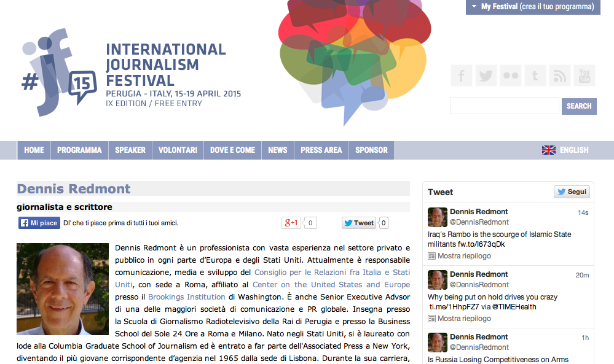
Task: Click the Google +1 count bubble
Action: tap(310, 223)
